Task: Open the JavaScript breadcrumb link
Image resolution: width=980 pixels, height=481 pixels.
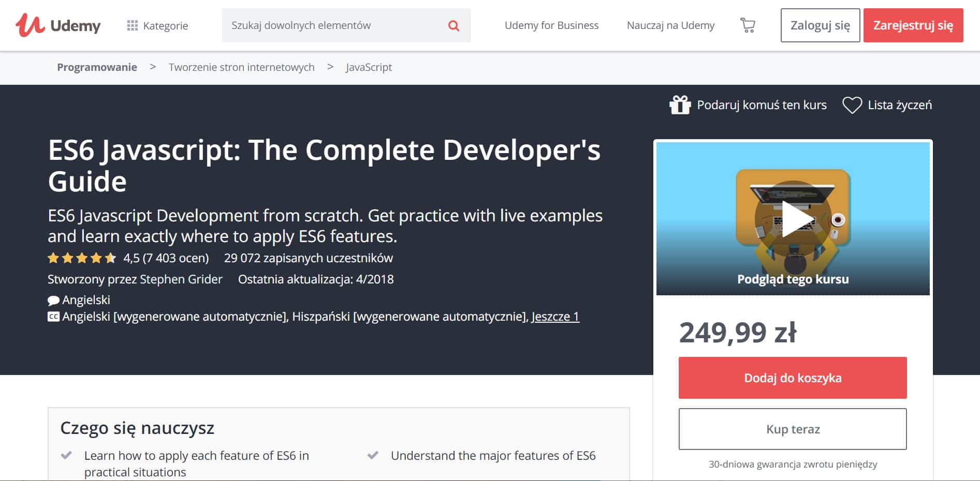Action: coord(369,67)
